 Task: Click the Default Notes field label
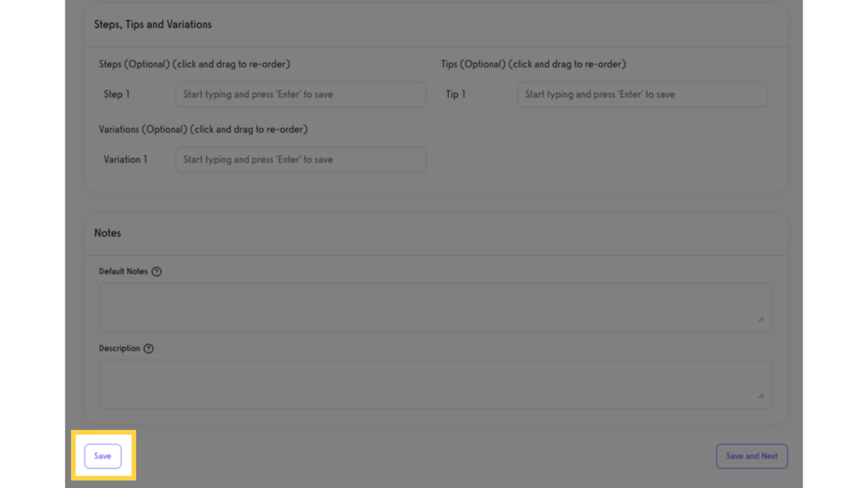(123, 271)
